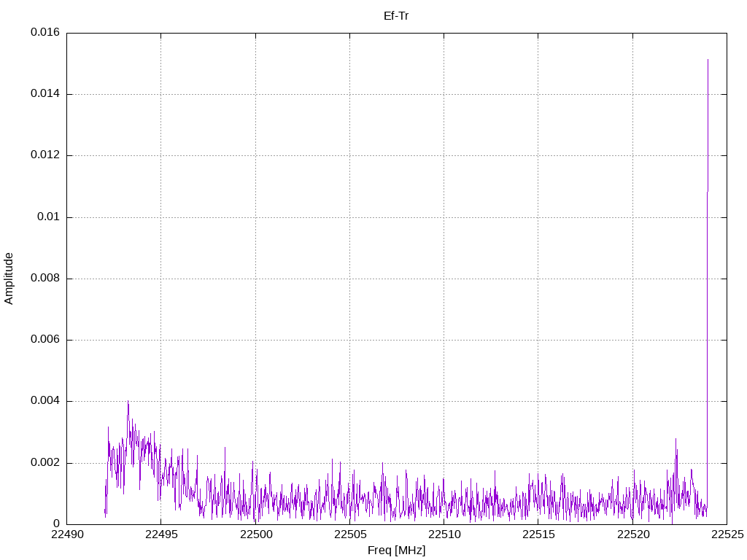747x560 pixels.
Task: Click the 22515 x-axis tick label
Action: (538, 535)
